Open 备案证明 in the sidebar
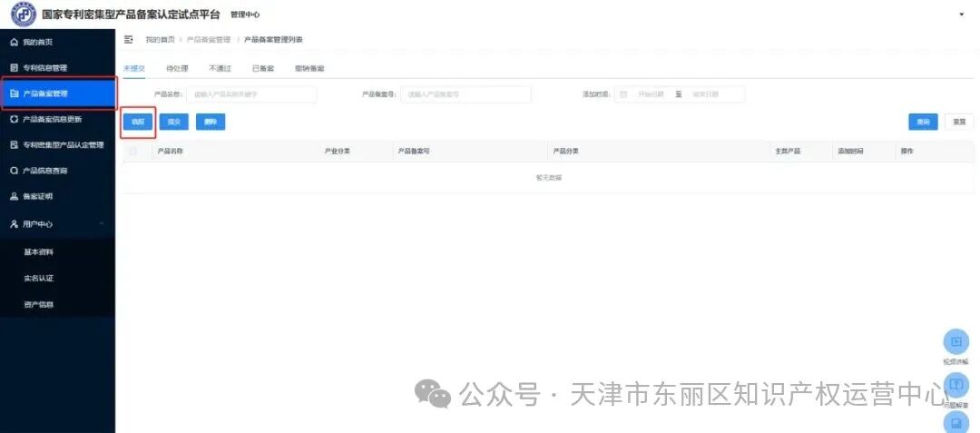This screenshot has height=433, width=980. pyautogui.click(x=57, y=195)
